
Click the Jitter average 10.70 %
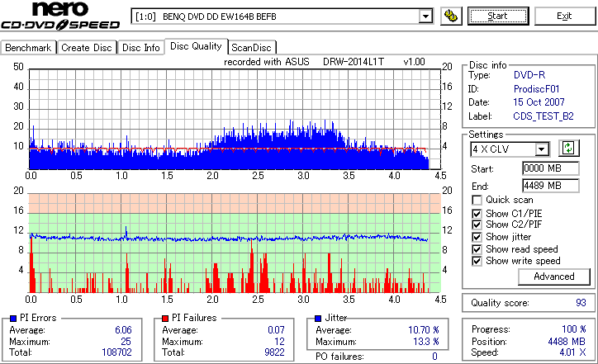point(424,329)
